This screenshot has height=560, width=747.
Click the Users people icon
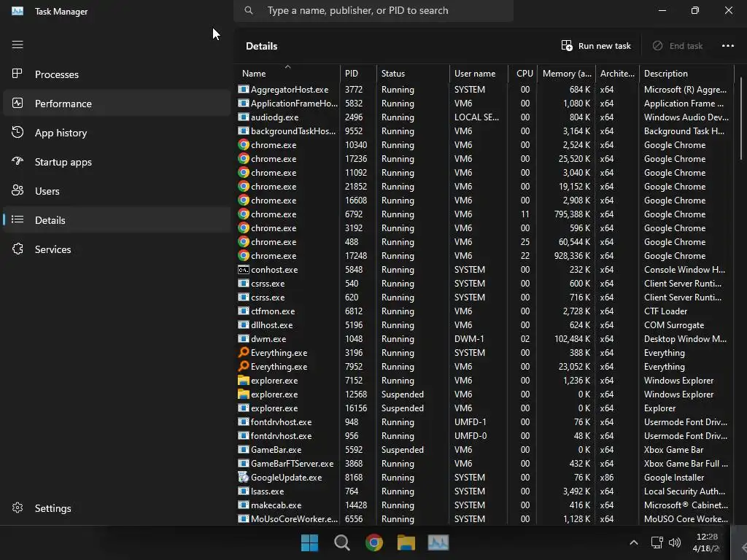tap(18, 190)
